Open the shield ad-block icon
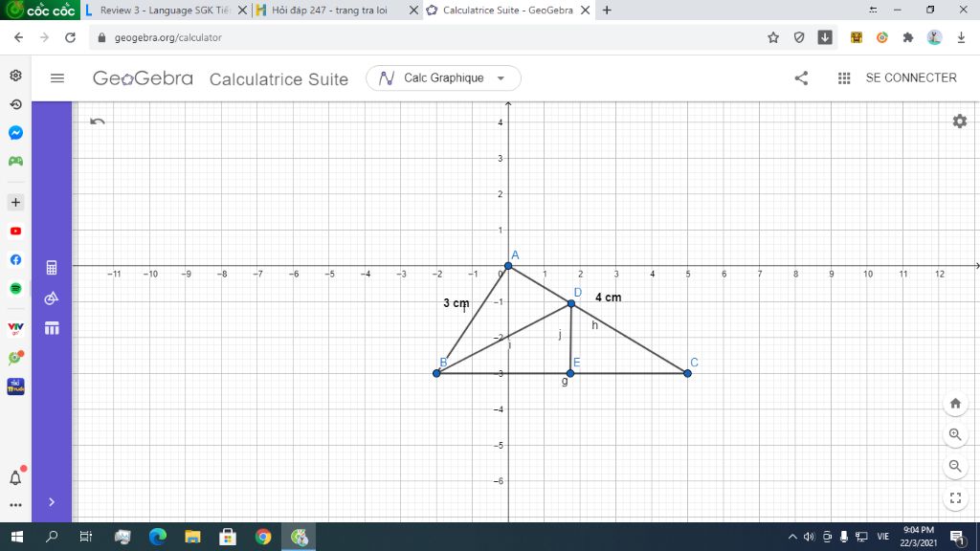Screen dimensions: 980x551 pos(799,37)
